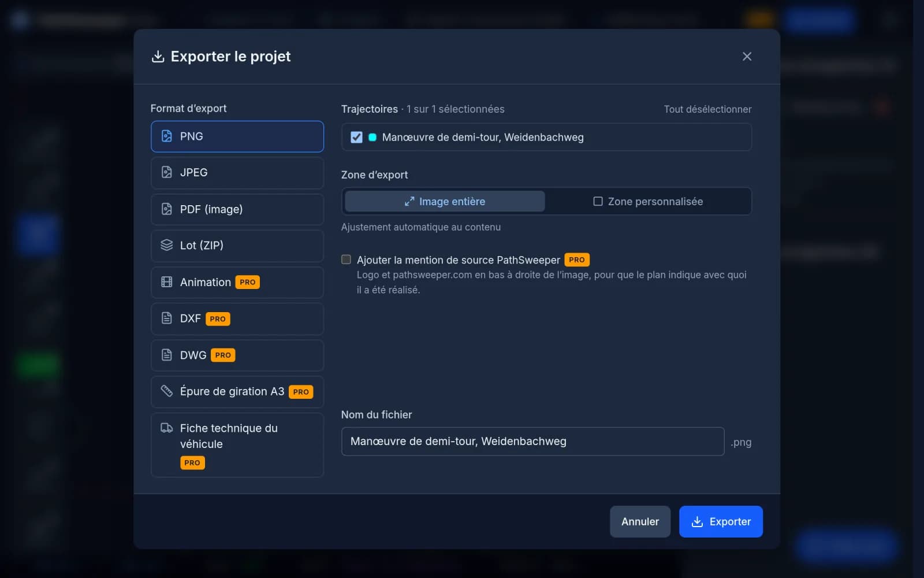
Task: Choose the JPEG export format
Action: (237, 173)
